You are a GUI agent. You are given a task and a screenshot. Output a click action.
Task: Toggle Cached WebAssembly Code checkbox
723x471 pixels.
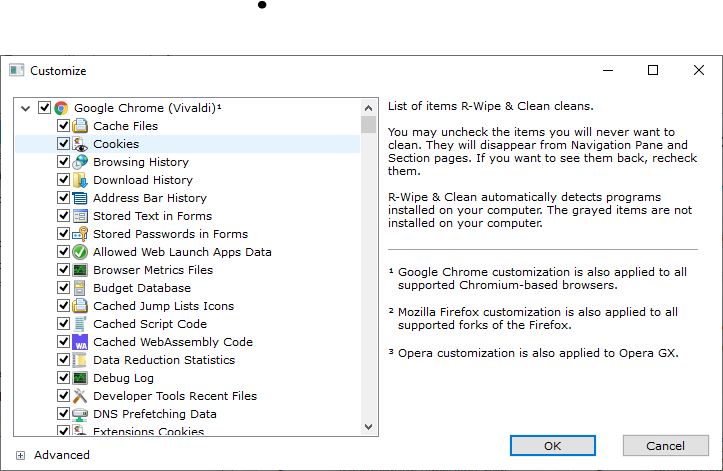point(63,342)
